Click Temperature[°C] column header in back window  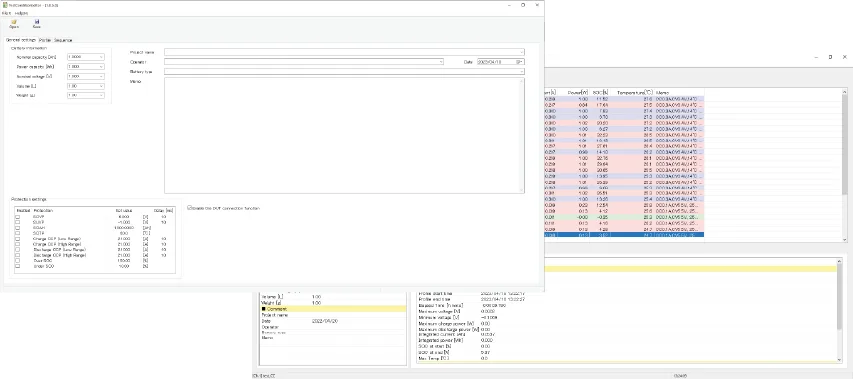(634, 92)
